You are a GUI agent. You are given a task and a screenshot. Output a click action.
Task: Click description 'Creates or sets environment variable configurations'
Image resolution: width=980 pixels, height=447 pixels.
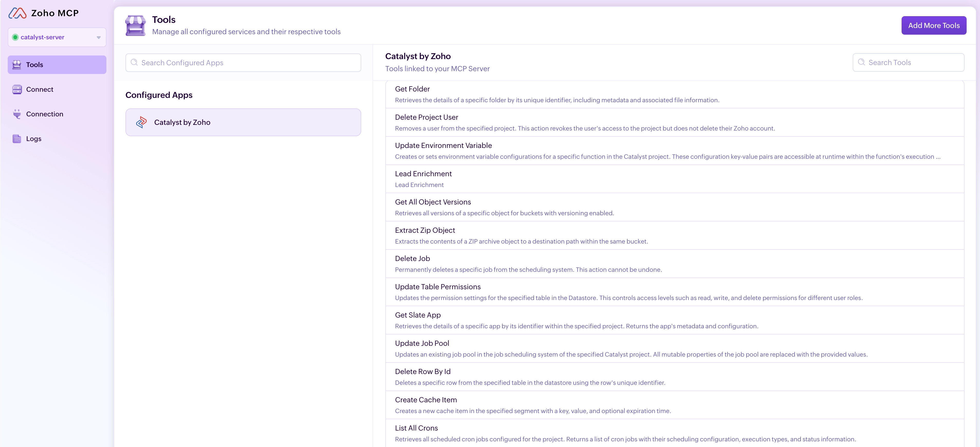pos(668,157)
